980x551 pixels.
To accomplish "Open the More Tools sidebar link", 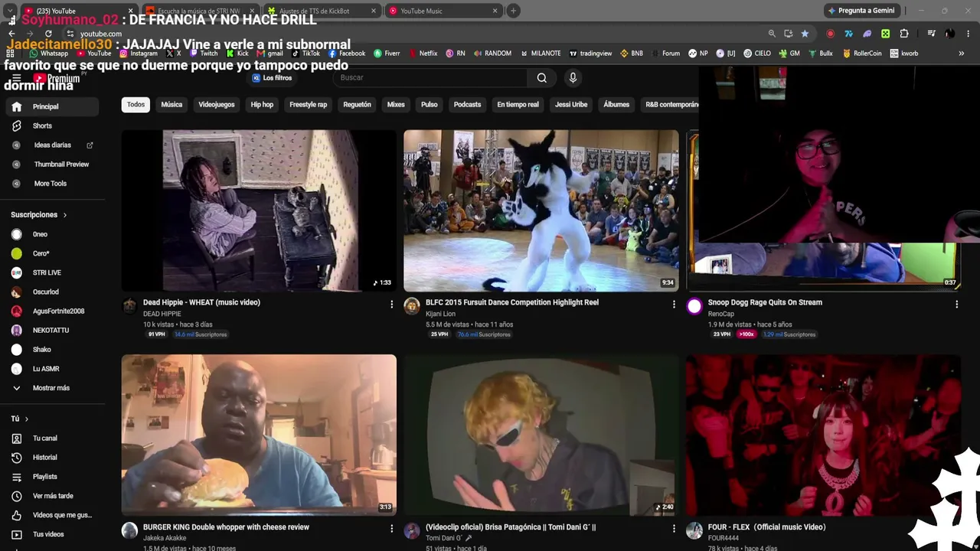I will click(x=50, y=184).
